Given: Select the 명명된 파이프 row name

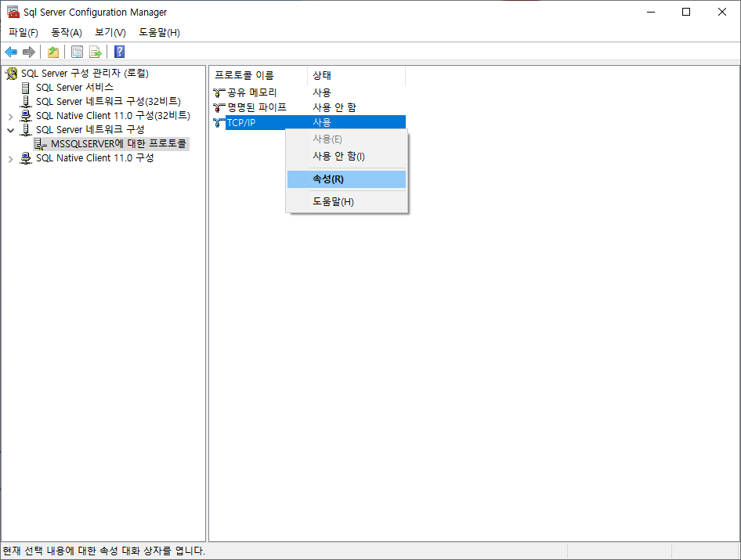Looking at the screenshot, I should 257,107.
